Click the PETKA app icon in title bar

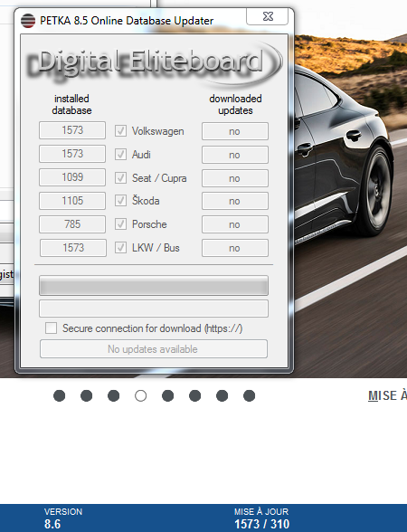click(28, 21)
